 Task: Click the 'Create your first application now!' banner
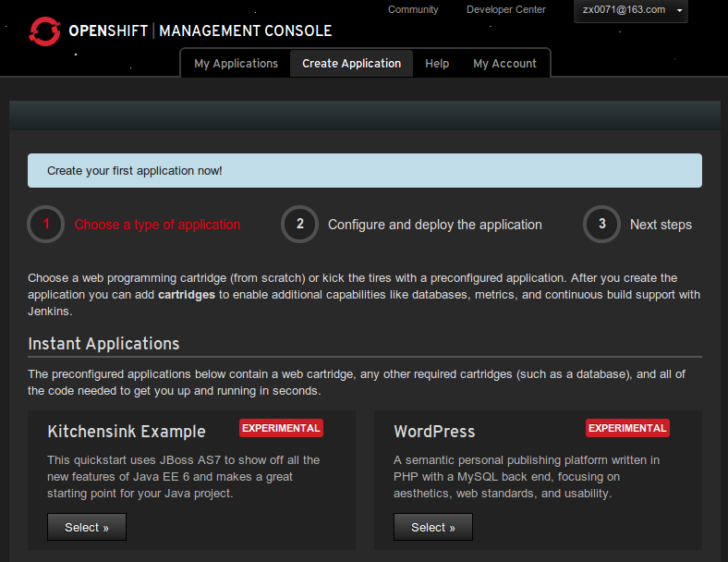pyautogui.click(x=365, y=170)
